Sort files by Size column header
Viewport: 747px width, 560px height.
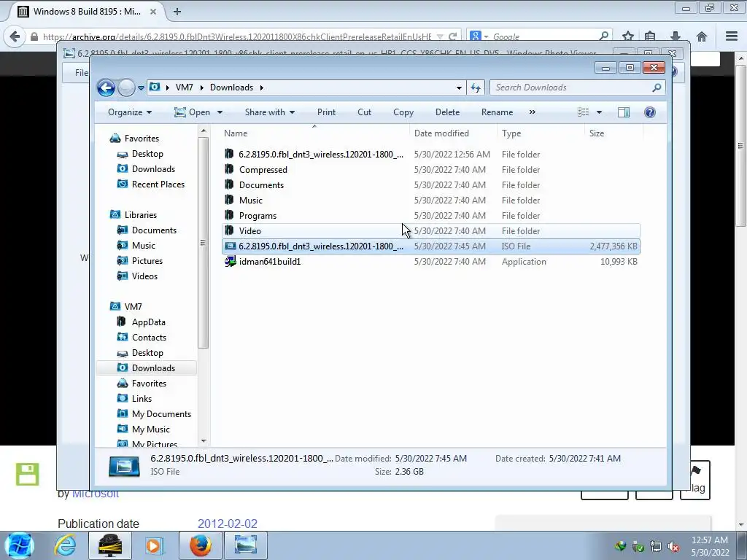pyautogui.click(x=614, y=133)
